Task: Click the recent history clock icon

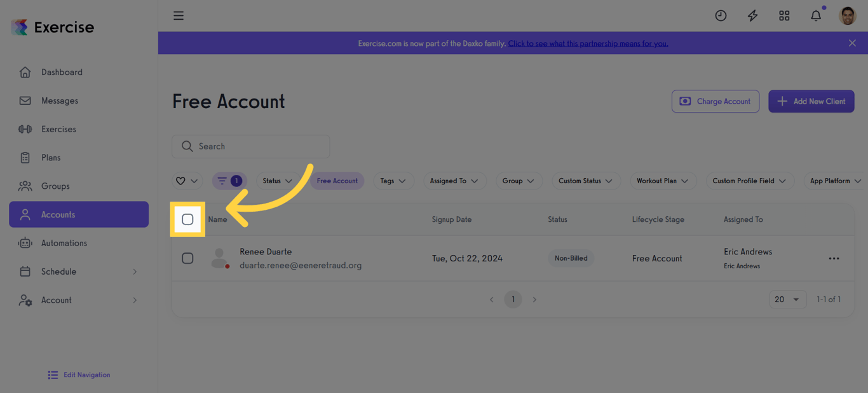Action: tap(721, 15)
